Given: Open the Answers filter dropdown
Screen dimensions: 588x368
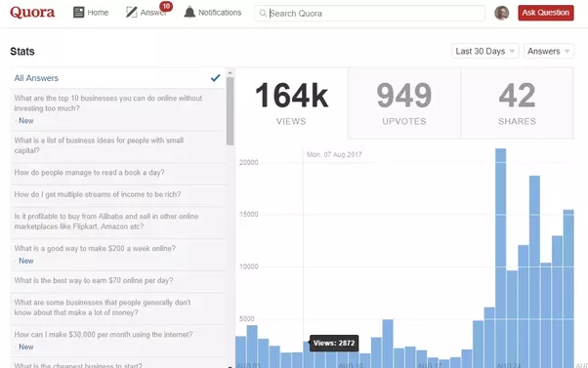Looking at the screenshot, I should 548,51.
